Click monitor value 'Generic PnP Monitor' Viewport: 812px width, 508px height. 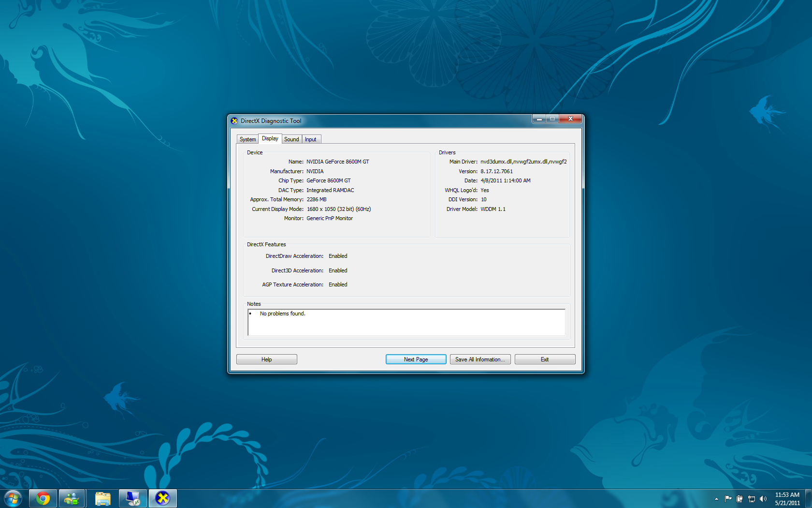coord(330,218)
